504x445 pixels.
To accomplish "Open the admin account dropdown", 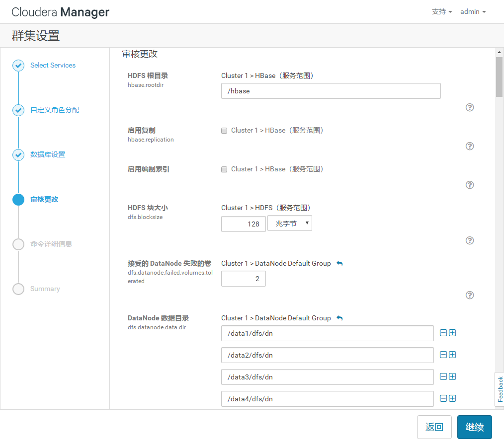I will click(472, 11).
